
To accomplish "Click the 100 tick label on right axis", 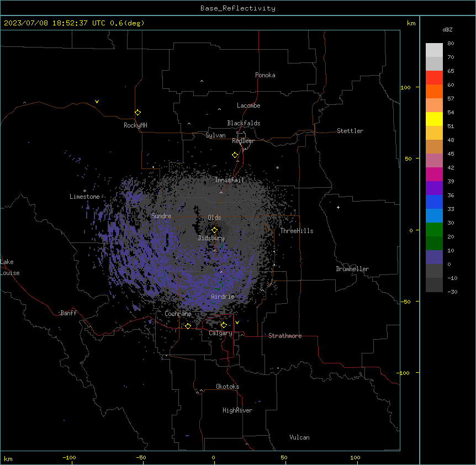I will [405, 87].
